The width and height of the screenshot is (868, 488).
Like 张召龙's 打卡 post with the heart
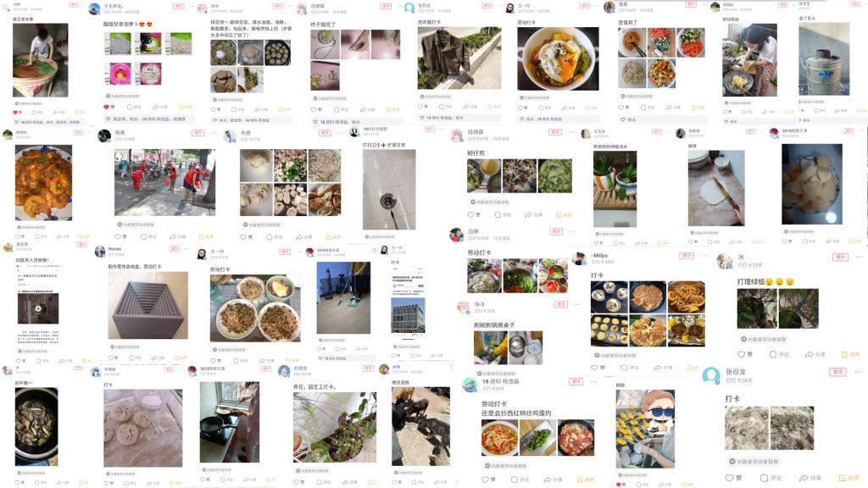coord(734,478)
